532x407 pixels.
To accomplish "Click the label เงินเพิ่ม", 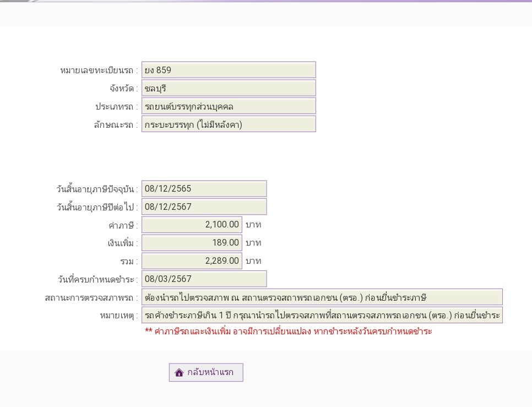I will coord(122,243).
